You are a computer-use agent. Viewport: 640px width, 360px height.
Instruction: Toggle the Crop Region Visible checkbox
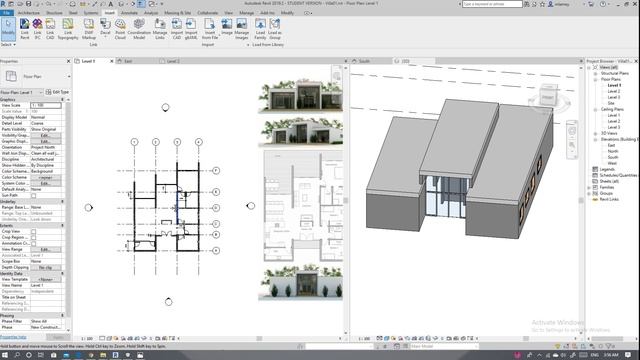pyautogui.click(x=34, y=237)
